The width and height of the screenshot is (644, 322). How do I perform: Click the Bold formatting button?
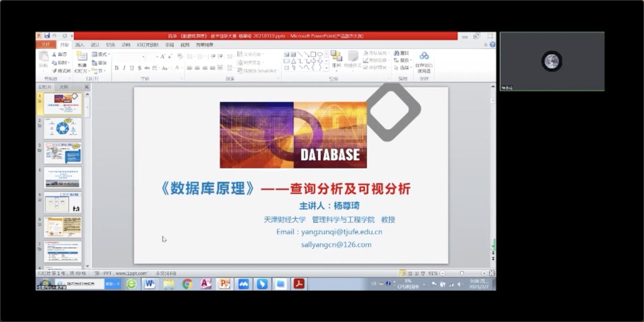click(117, 68)
